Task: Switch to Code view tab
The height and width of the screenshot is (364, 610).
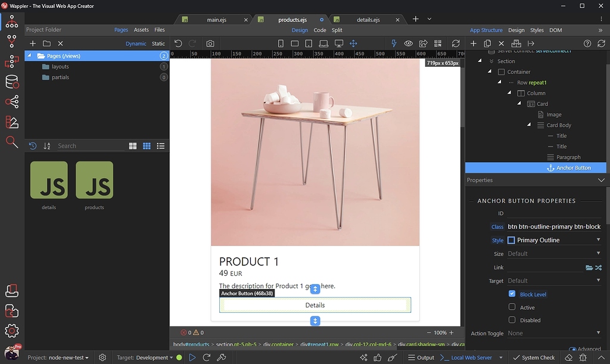Action: click(x=320, y=30)
